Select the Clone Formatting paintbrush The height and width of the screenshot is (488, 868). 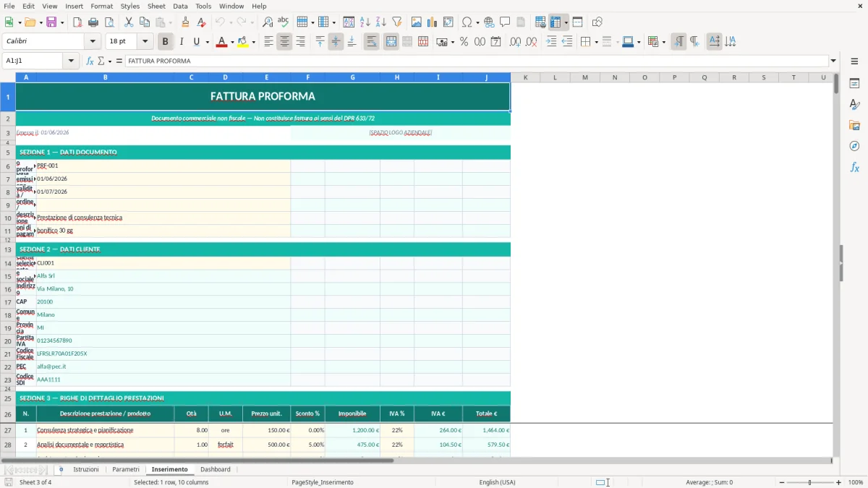point(186,22)
